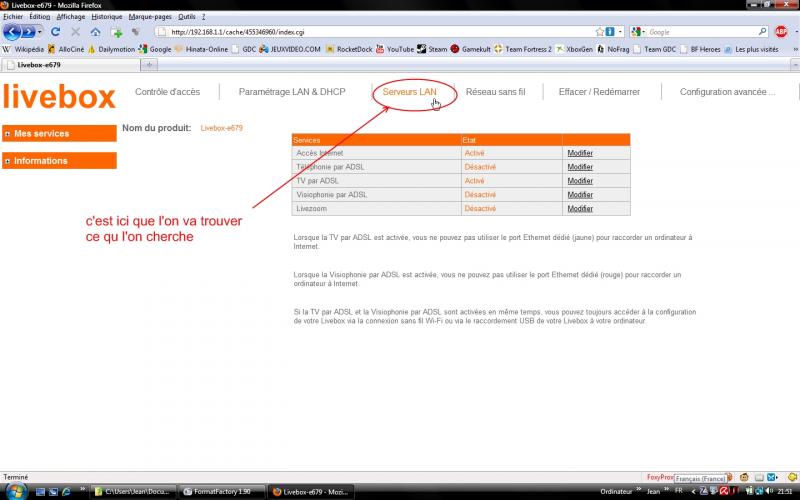Go back with the browser Back arrow
The width and height of the screenshot is (800, 500).
click(12, 32)
